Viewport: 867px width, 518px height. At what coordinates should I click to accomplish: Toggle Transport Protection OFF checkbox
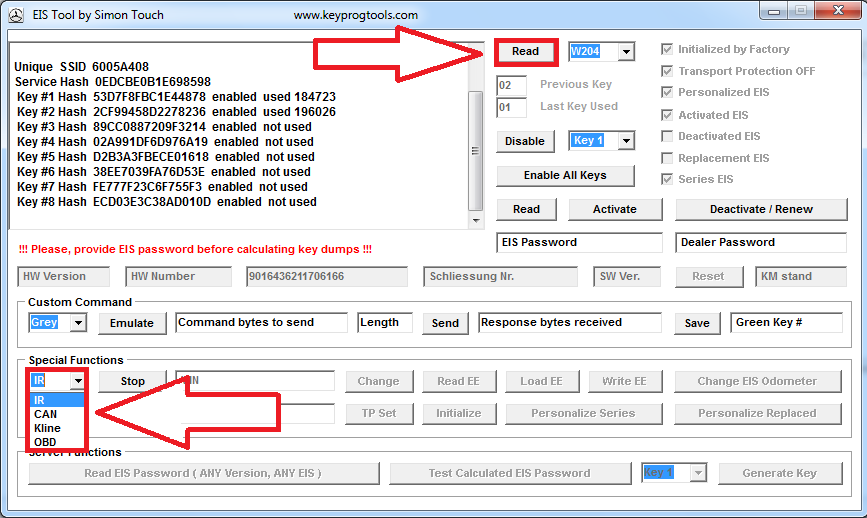pos(667,71)
